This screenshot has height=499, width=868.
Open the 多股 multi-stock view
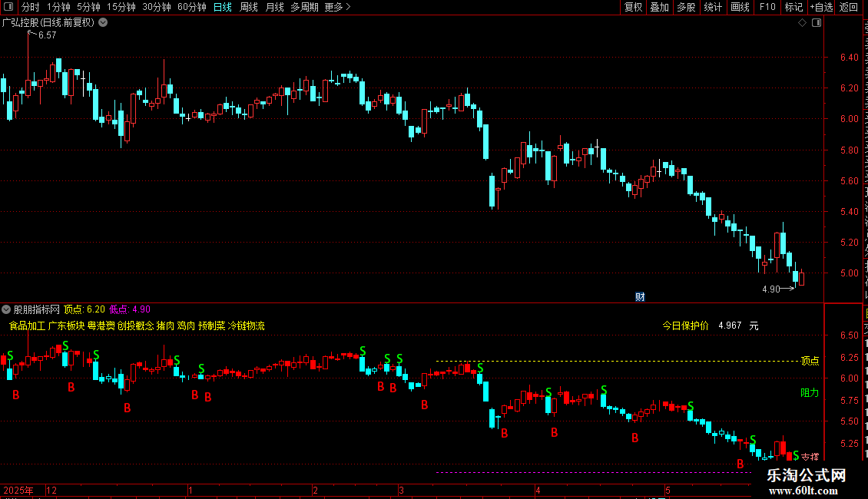(x=686, y=7)
